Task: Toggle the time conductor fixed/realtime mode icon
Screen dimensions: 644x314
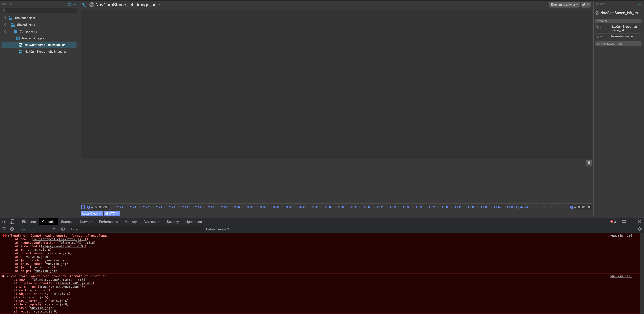Action: (x=83, y=207)
